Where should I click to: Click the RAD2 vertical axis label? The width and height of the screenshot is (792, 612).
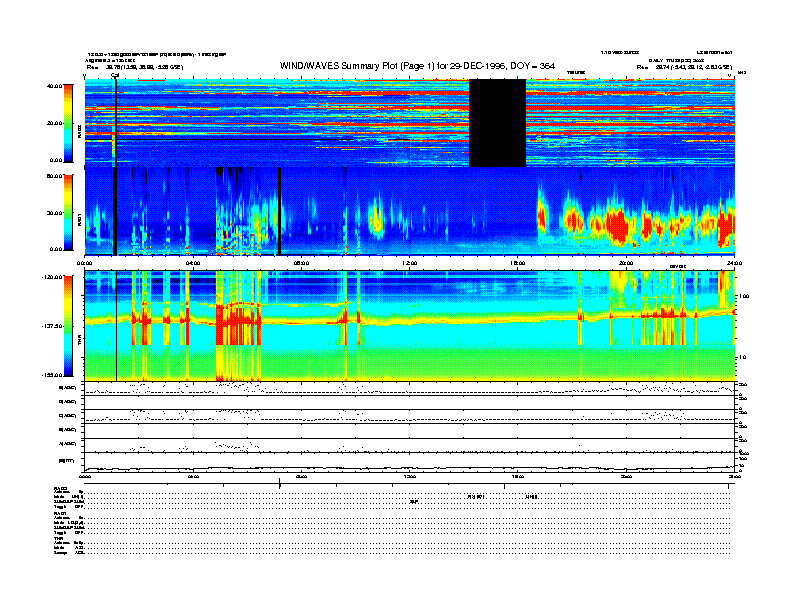click(79, 132)
